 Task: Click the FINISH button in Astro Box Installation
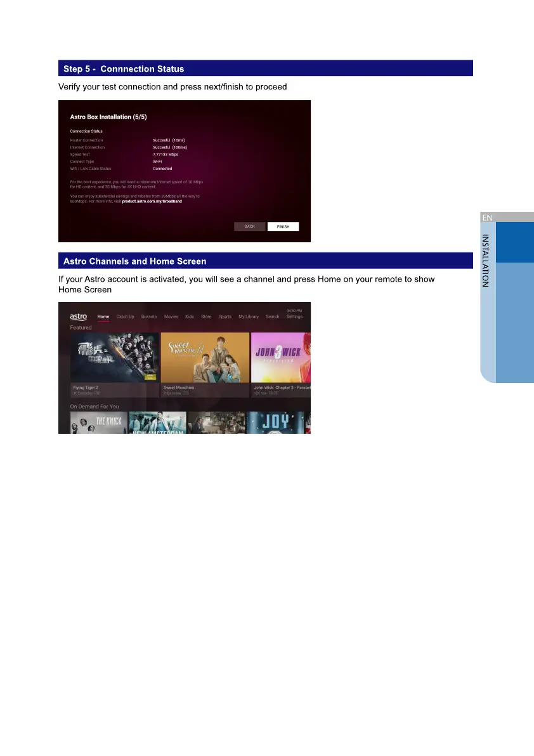pos(283,226)
